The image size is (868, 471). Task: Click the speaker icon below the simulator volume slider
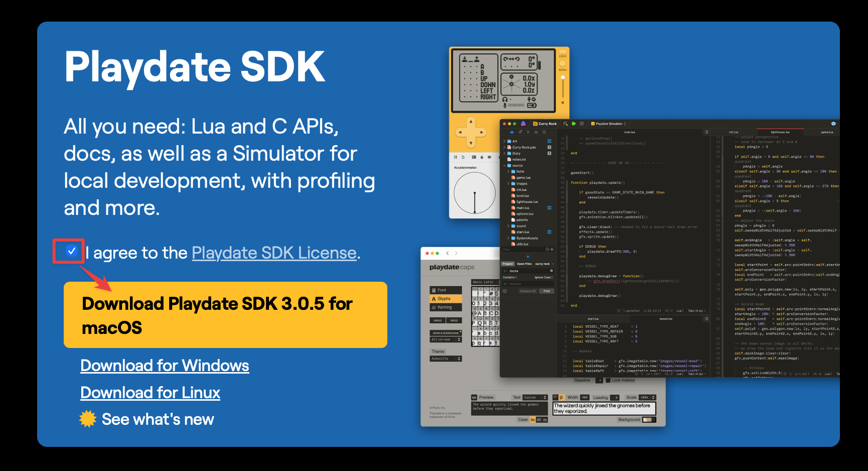coord(562,102)
